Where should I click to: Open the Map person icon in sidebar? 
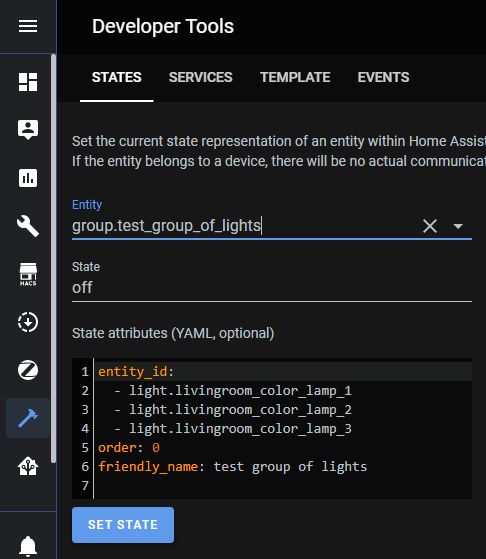[28, 130]
